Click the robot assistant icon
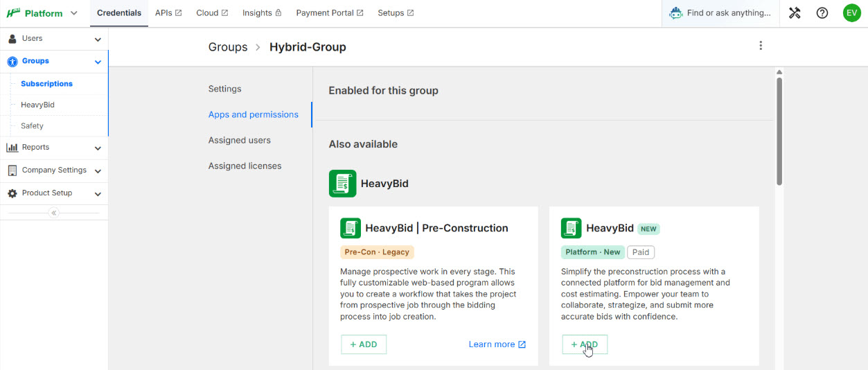This screenshot has height=370, width=868. click(675, 13)
